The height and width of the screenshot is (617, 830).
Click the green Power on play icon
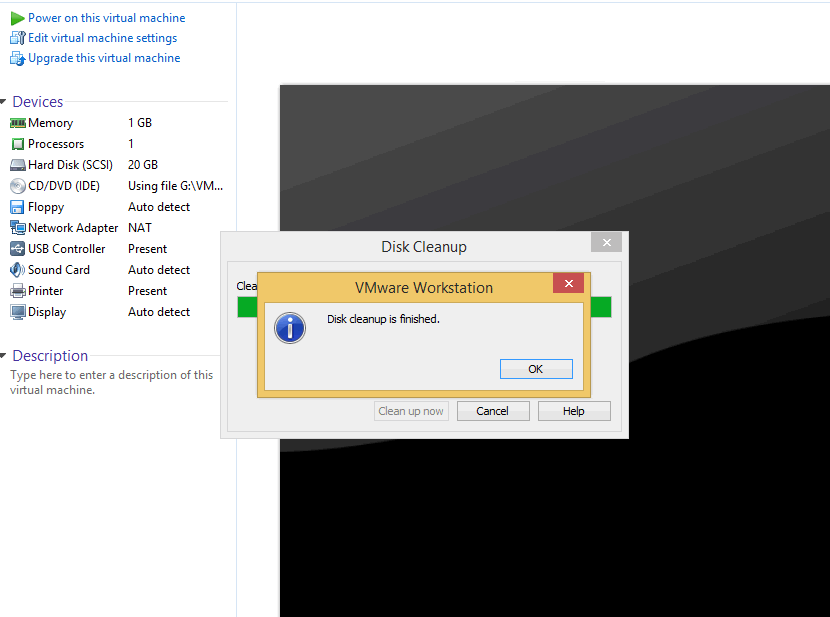point(17,18)
